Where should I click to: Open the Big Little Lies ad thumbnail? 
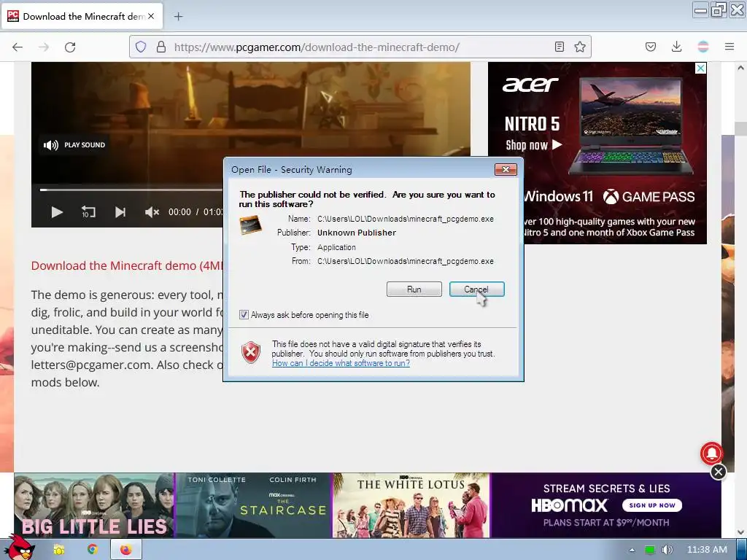point(94,505)
